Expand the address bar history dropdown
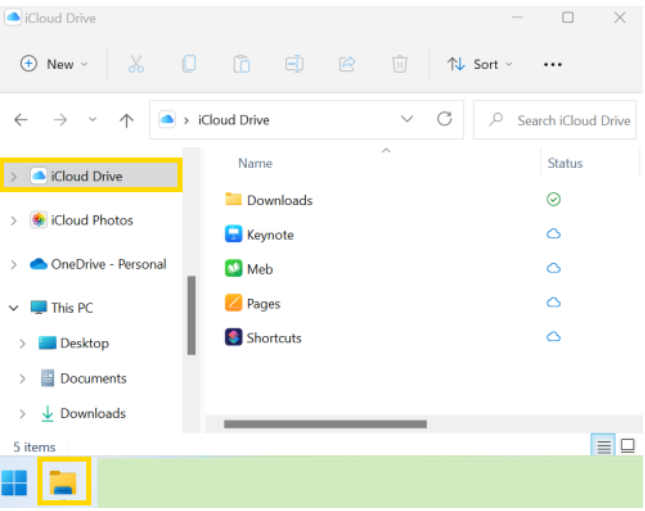This screenshot has width=645, height=511. point(407,119)
